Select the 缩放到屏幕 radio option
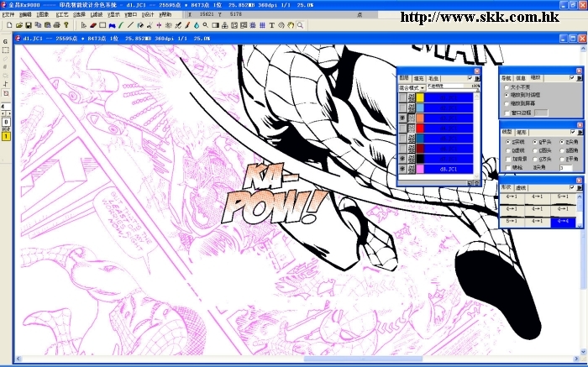 click(507, 103)
